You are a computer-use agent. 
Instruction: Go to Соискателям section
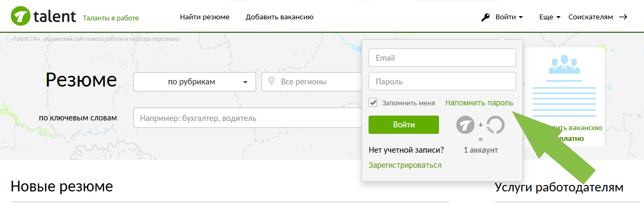point(591,17)
